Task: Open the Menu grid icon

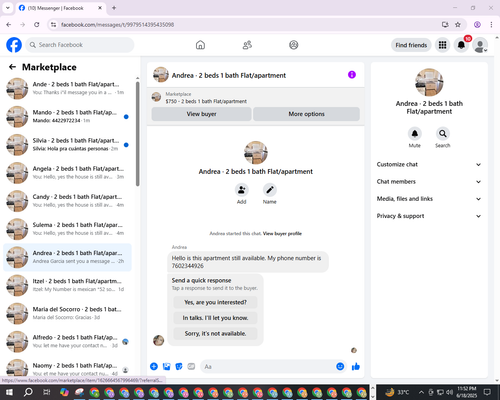Action: pos(442,45)
